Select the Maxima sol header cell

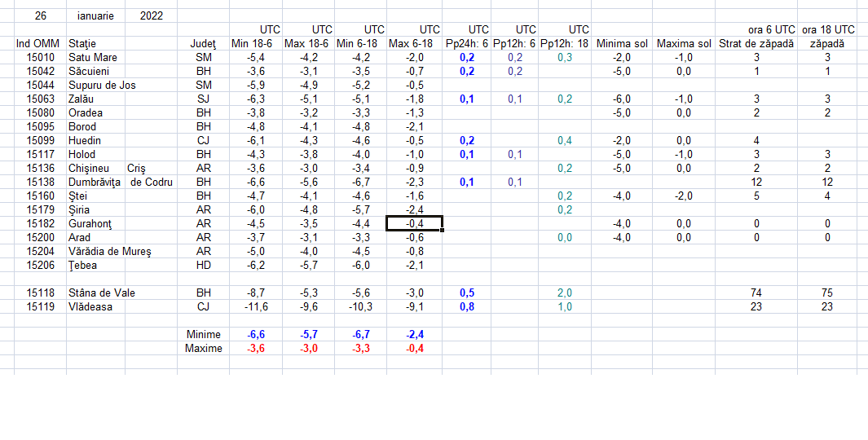point(684,44)
